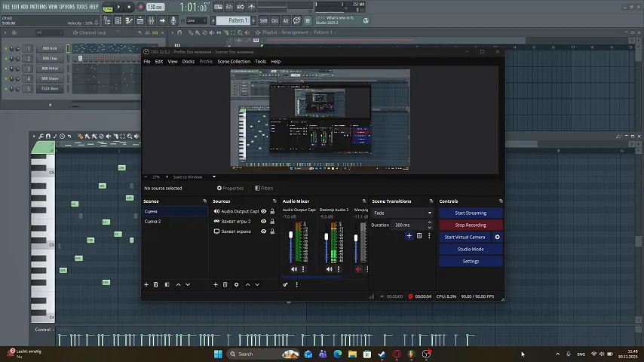Click the Stop Recording button
The height and width of the screenshot is (362, 644).
pos(471,225)
